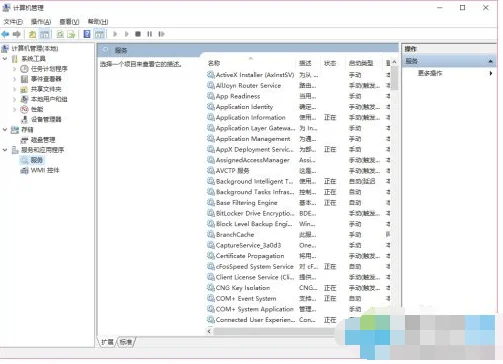
Task: Switch to the 标准 tab
Action: (126, 342)
